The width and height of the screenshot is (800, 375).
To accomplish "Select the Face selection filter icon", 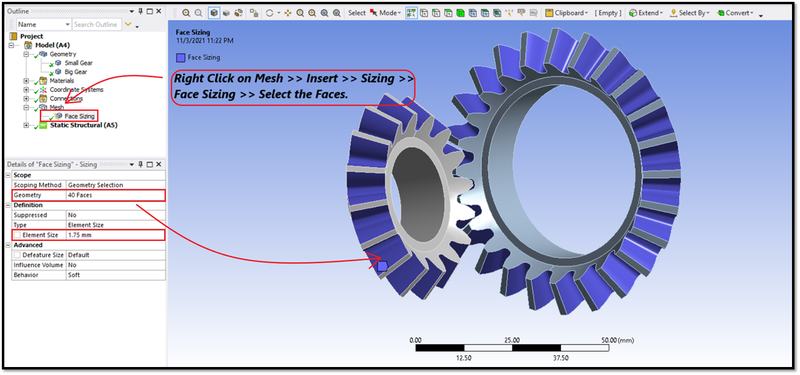I will pyautogui.click(x=448, y=13).
